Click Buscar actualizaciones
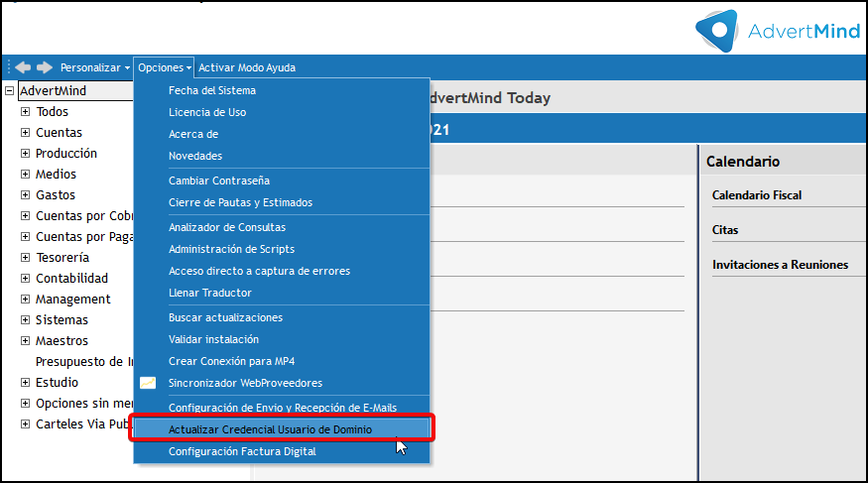Screen dimensions: 868x483 (x=282, y=317)
